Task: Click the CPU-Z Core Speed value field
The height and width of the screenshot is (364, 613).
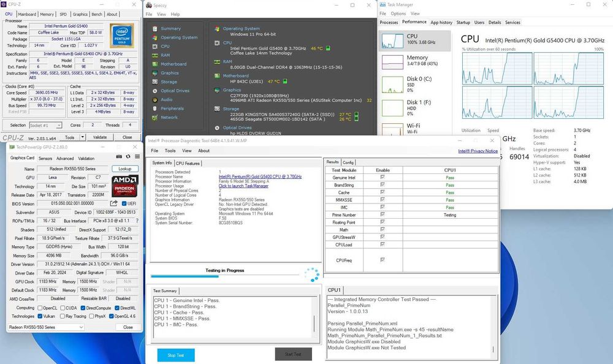Action: tap(47, 93)
